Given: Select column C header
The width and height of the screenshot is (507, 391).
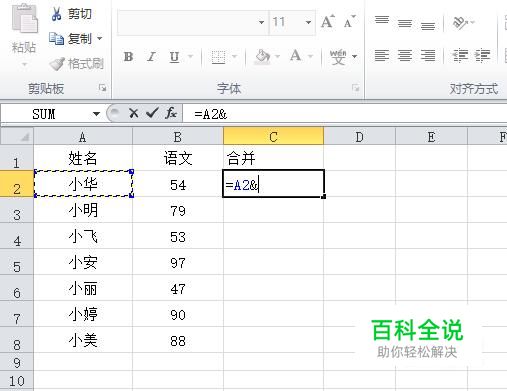Looking at the screenshot, I should coord(273,136).
